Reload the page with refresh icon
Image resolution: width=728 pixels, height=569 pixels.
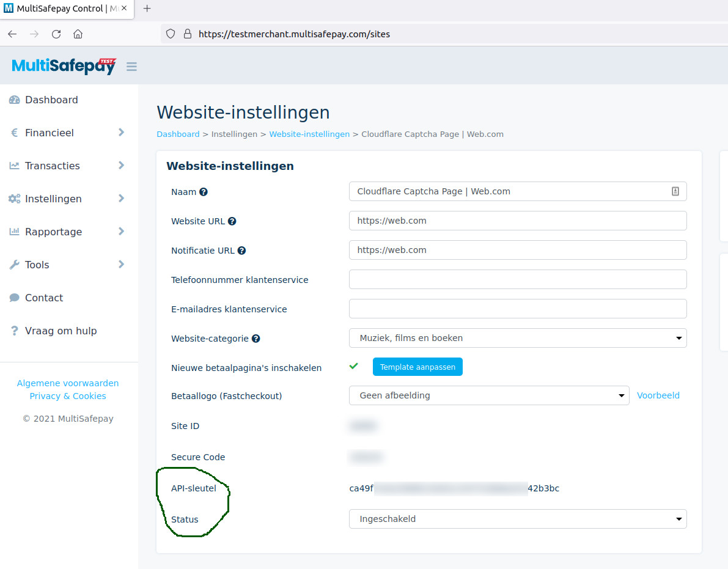[56, 34]
